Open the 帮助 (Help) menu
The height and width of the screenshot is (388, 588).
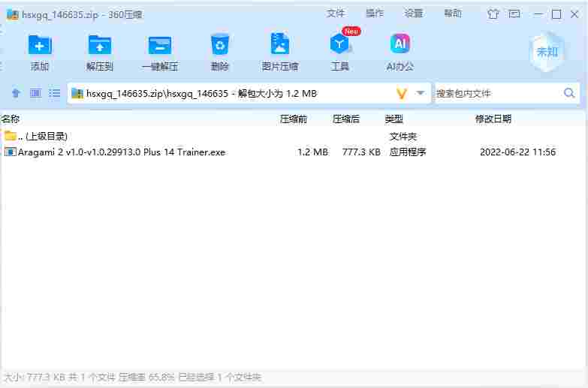click(453, 14)
